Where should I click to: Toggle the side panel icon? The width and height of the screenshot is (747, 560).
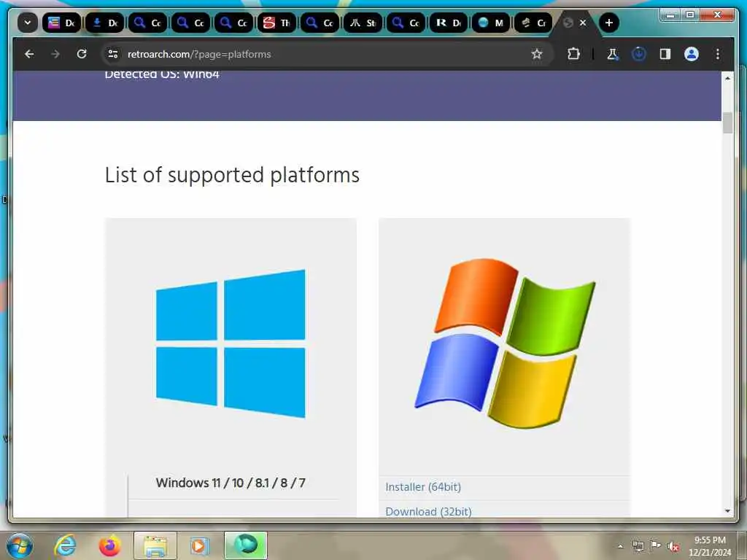(x=665, y=54)
